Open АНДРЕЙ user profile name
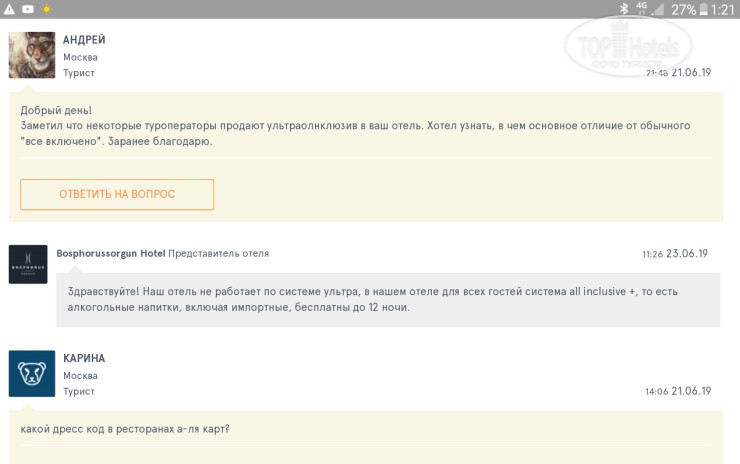 (x=84, y=40)
